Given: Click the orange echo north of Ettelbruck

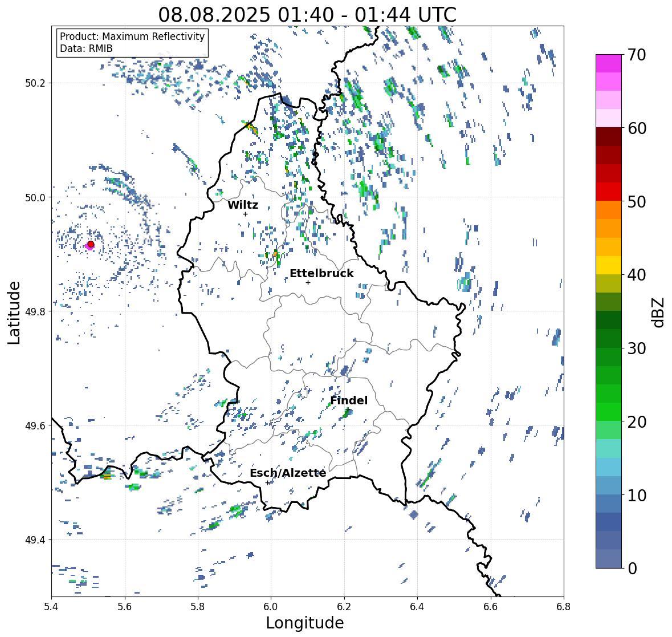Looking at the screenshot, I should click(275, 254).
